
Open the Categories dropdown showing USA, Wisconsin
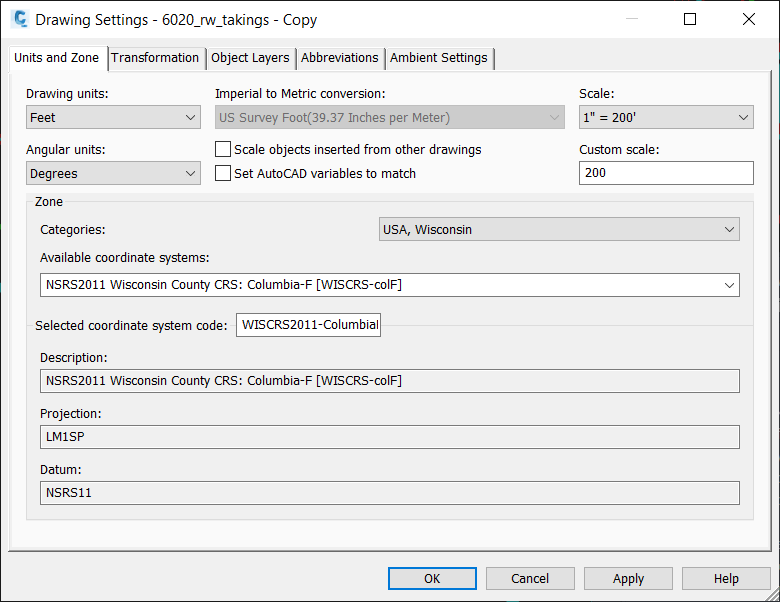[x=559, y=229]
